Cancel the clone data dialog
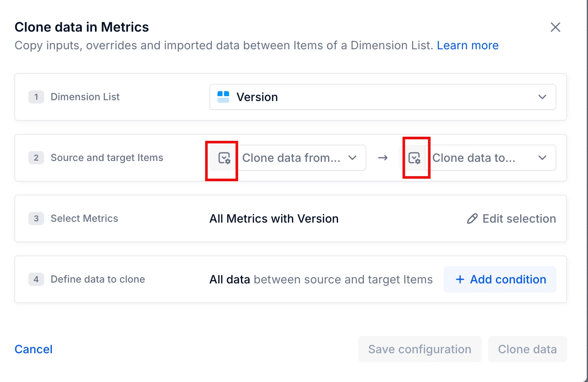The image size is (588, 382). (x=34, y=349)
